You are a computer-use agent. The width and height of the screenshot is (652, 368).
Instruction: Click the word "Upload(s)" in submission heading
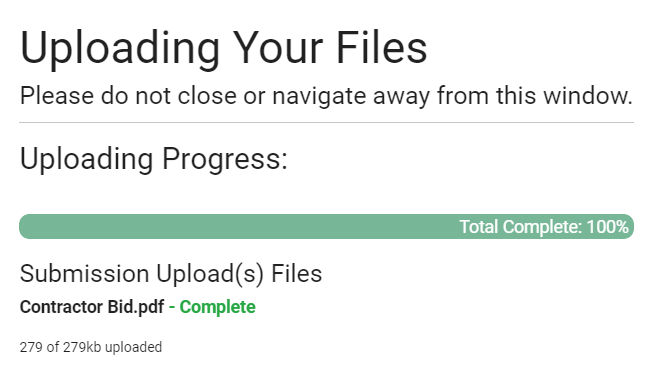pyautogui.click(x=210, y=274)
